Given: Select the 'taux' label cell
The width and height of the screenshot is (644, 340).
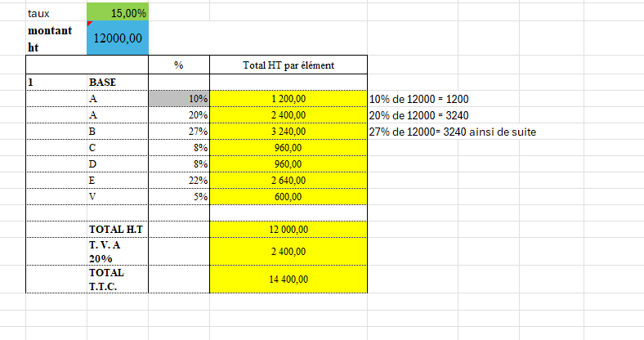Looking at the screenshot, I should click(x=56, y=13).
